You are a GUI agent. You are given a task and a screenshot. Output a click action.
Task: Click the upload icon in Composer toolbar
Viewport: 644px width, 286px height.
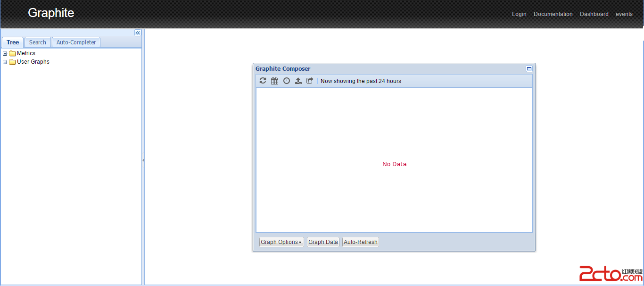[x=298, y=81]
